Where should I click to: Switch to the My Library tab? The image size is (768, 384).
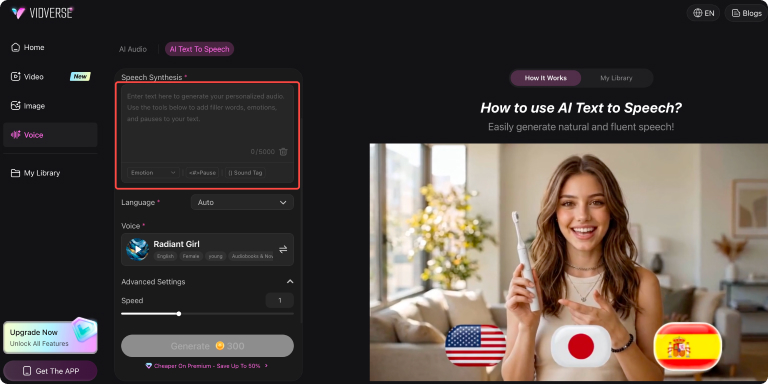616,78
